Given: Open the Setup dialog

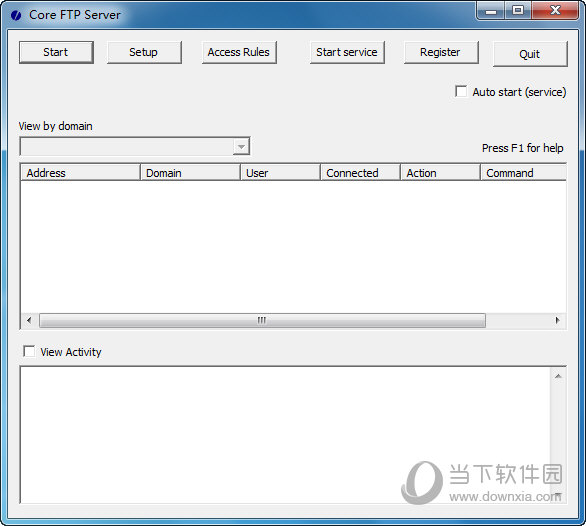Looking at the screenshot, I should coord(144,52).
